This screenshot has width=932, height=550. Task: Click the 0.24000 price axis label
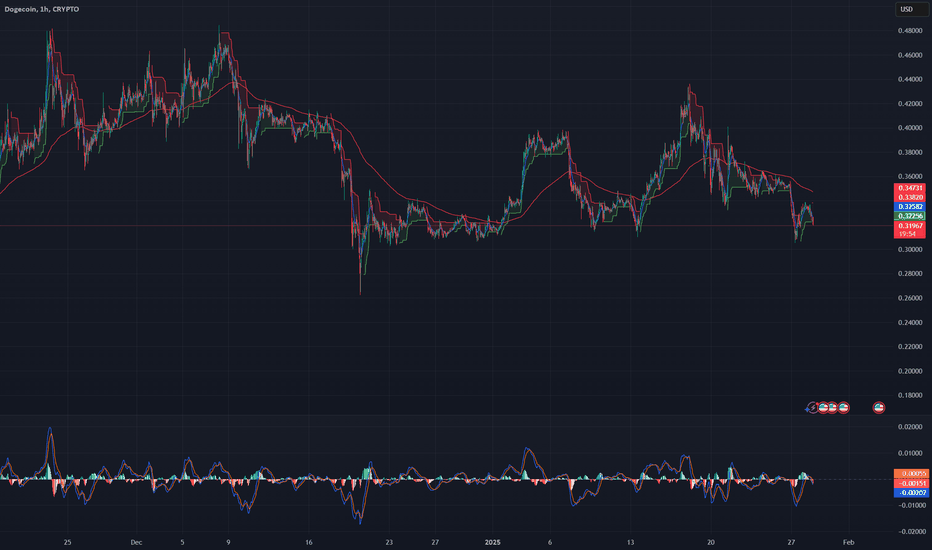click(910, 323)
